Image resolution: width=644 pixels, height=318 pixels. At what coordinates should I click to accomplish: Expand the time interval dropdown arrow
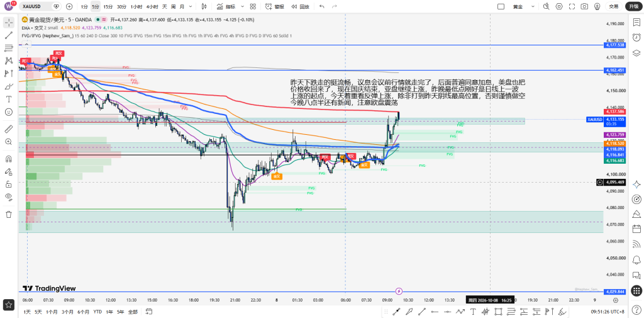[x=191, y=6]
